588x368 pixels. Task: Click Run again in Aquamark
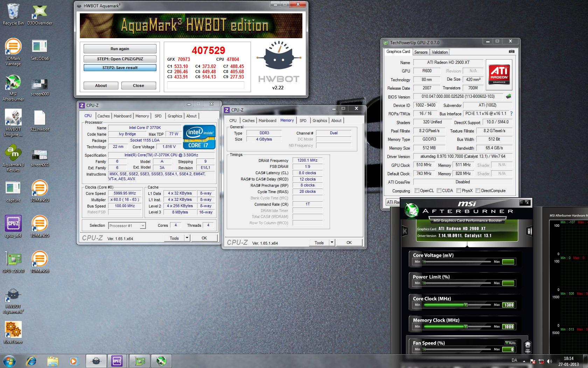[x=120, y=49]
